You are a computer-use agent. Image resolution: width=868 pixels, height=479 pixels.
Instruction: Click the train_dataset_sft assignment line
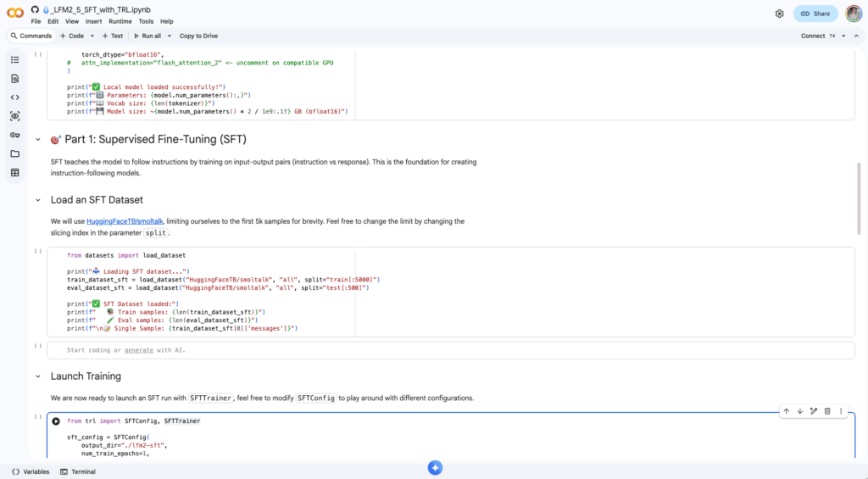(223, 280)
